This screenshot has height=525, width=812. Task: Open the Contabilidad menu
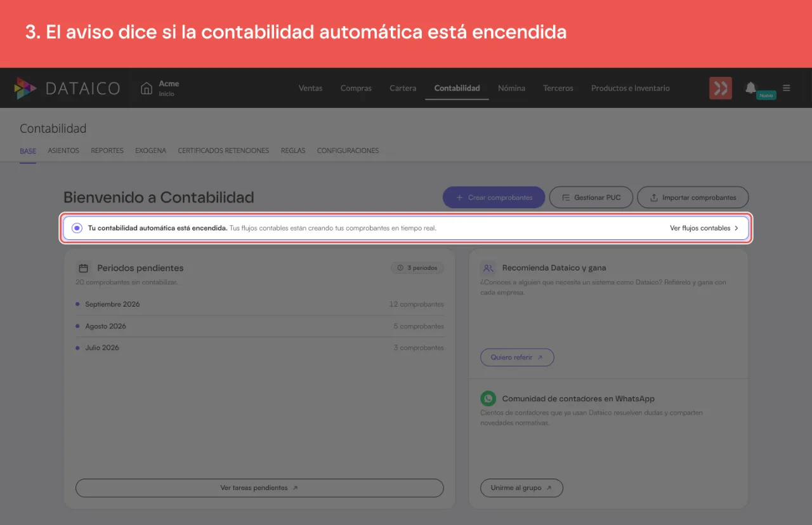pos(457,88)
